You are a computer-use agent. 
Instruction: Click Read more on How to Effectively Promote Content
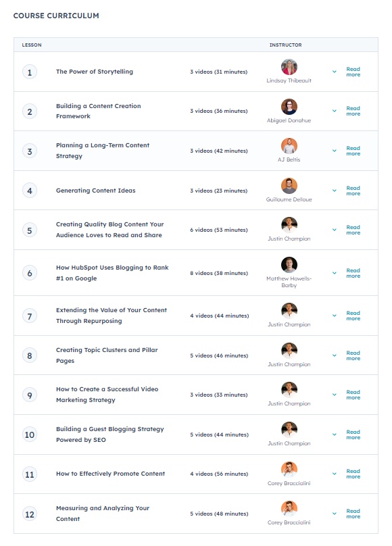353,472
